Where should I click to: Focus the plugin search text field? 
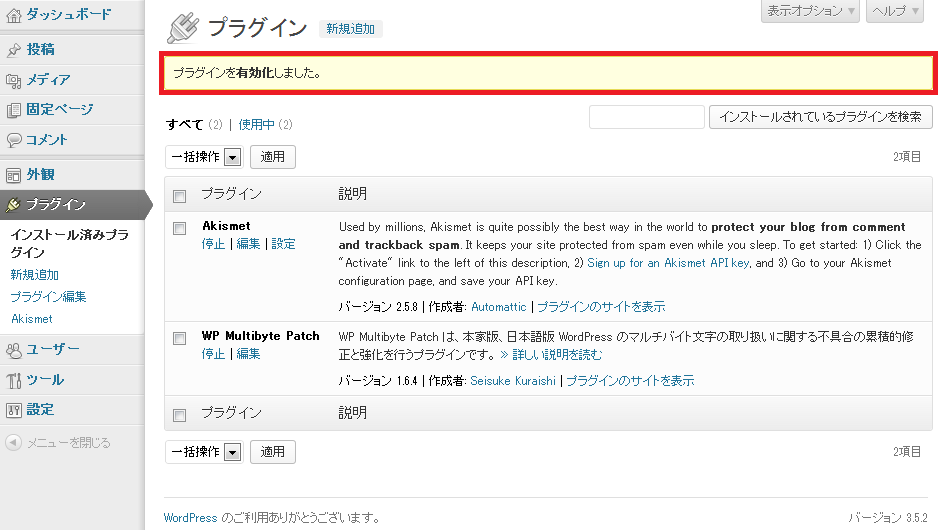[x=645, y=117]
